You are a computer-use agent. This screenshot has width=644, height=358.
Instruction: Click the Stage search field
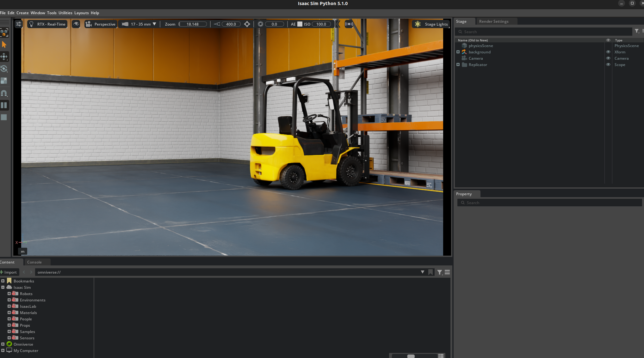pyautogui.click(x=544, y=32)
